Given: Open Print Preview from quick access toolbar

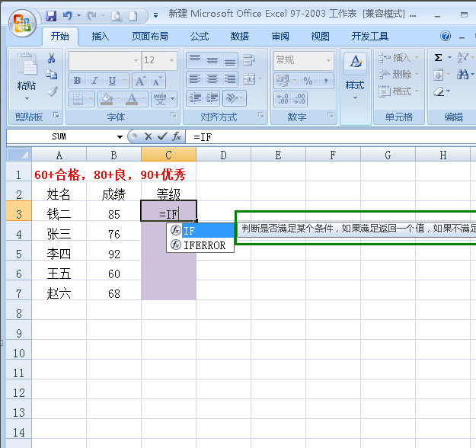Looking at the screenshot, I should point(117,16).
